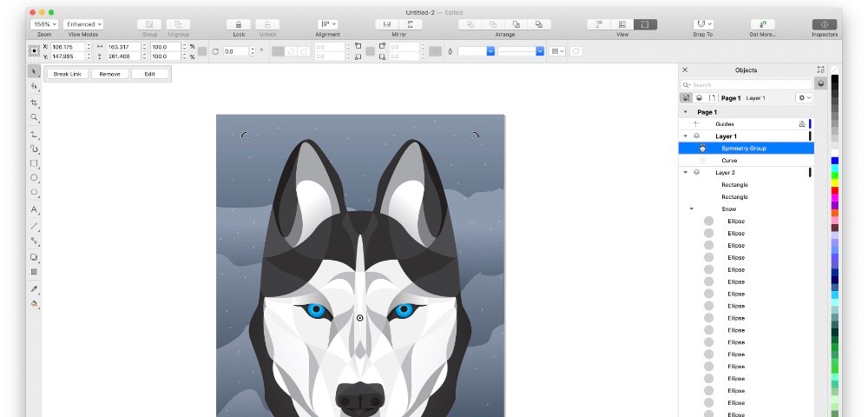The width and height of the screenshot is (868, 417).
Task: Select the Connector tool
Action: [x=35, y=241]
